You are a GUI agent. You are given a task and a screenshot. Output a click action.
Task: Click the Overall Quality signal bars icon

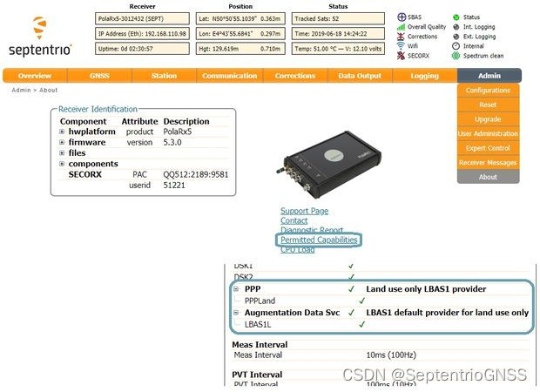(401, 27)
